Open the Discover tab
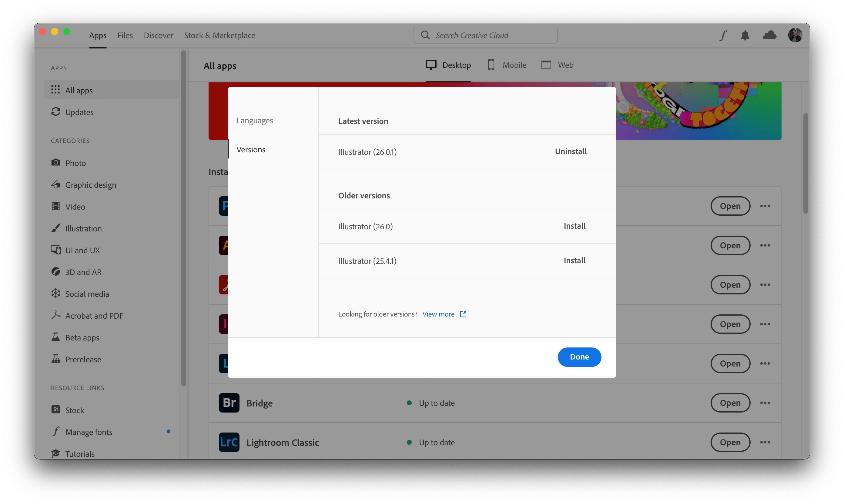This screenshot has height=504, width=844. coord(158,35)
